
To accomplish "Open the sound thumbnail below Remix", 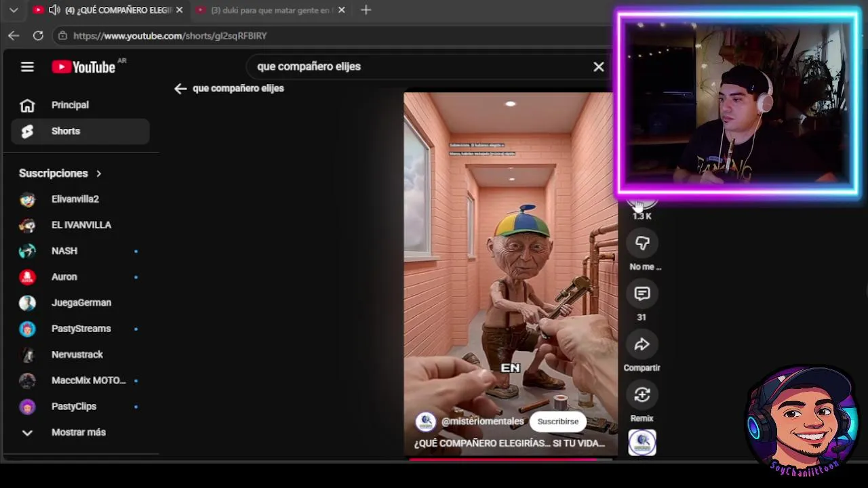I will click(642, 443).
